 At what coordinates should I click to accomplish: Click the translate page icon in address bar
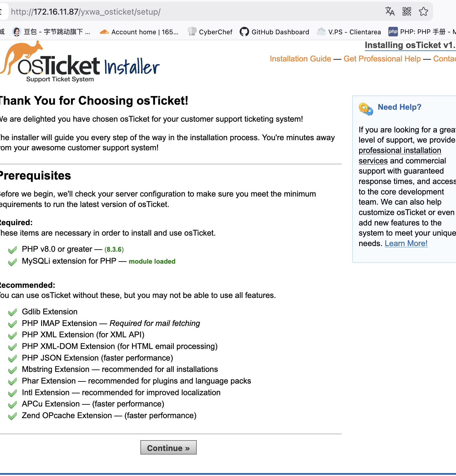coord(390,12)
